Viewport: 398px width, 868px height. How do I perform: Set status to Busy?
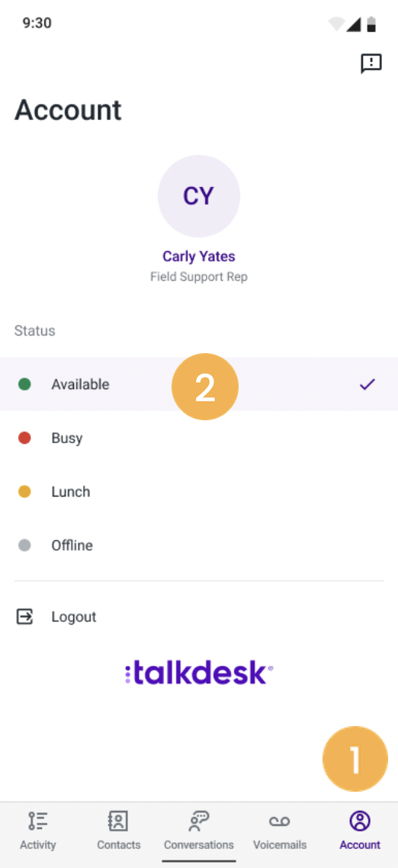199,438
